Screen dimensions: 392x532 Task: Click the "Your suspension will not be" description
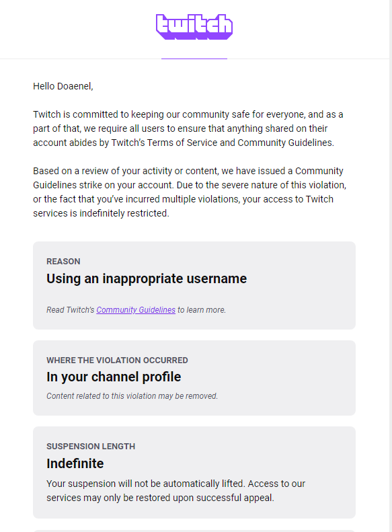[x=175, y=490]
